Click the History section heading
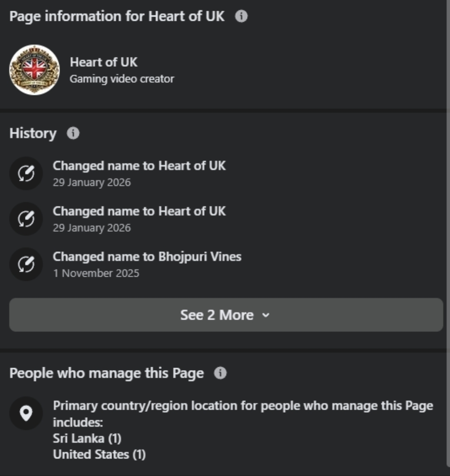450x476 pixels. tap(33, 133)
